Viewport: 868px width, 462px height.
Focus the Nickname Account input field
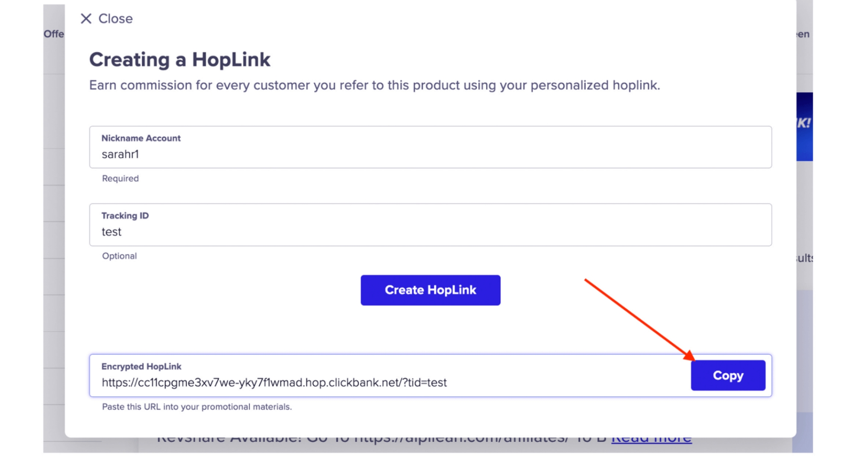(430, 154)
